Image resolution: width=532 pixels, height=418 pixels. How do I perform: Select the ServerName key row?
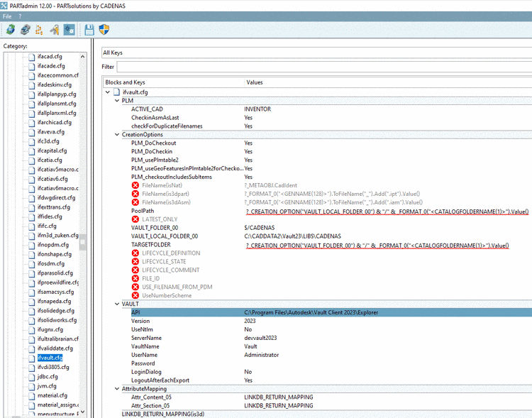(x=146, y=338)
